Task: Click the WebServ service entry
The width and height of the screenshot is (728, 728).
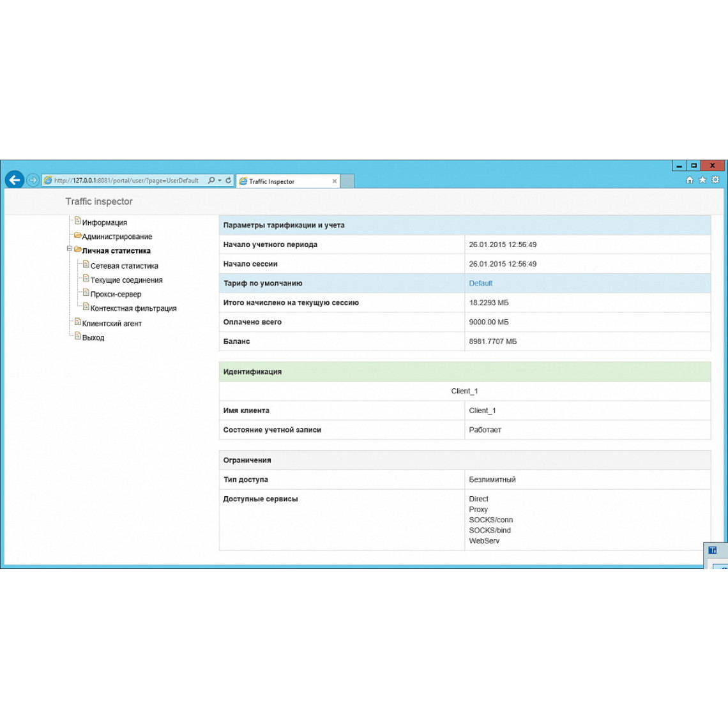Action: tap(484, 541)
